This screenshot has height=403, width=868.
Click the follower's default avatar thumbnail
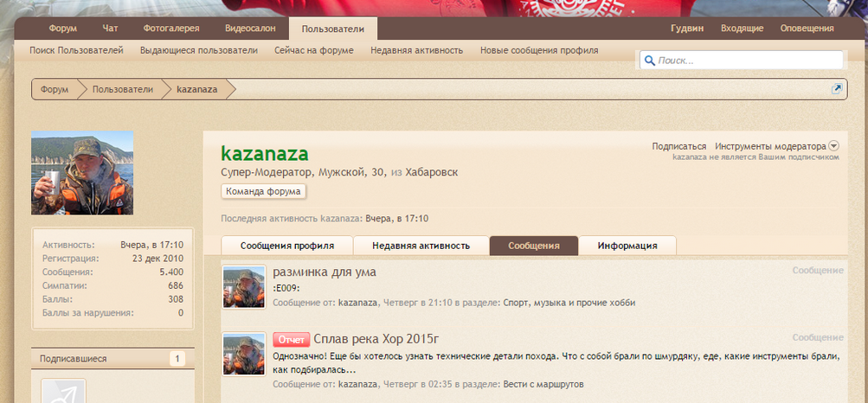(x=64, y=391)
